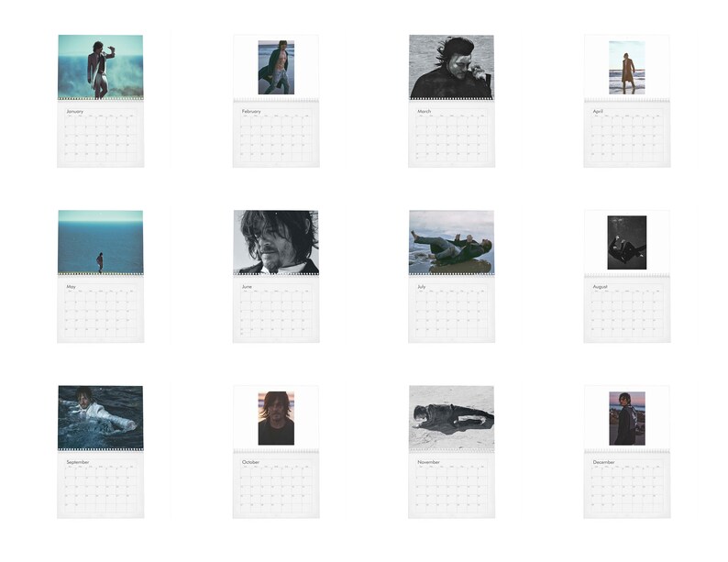
Task: Select the November date grid
Action: click(x=452, y=489)
